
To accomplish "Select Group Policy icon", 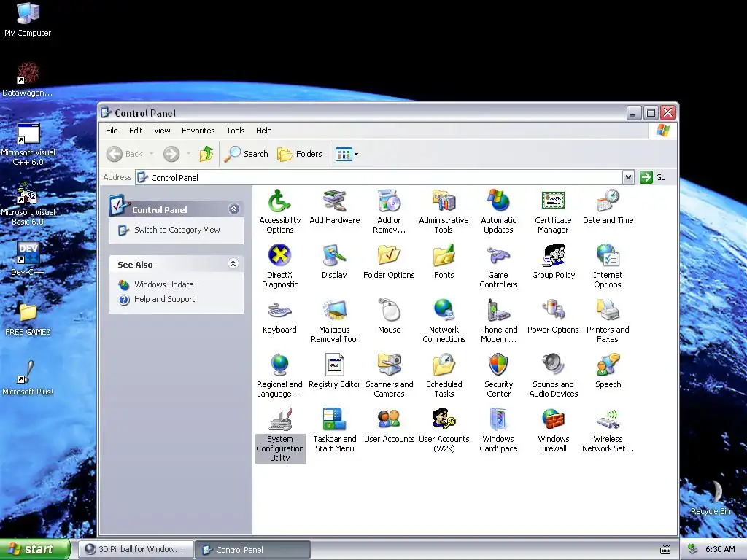I will pos(553,262).
